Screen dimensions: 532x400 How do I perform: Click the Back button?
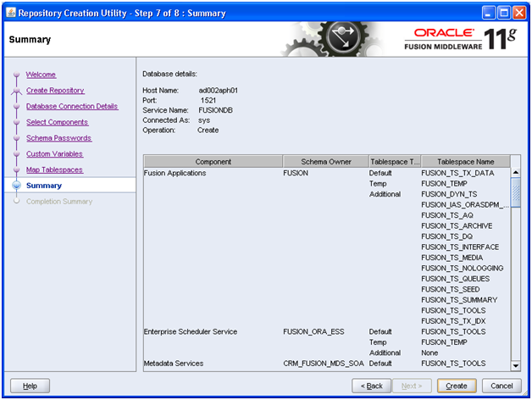point(371,386)
